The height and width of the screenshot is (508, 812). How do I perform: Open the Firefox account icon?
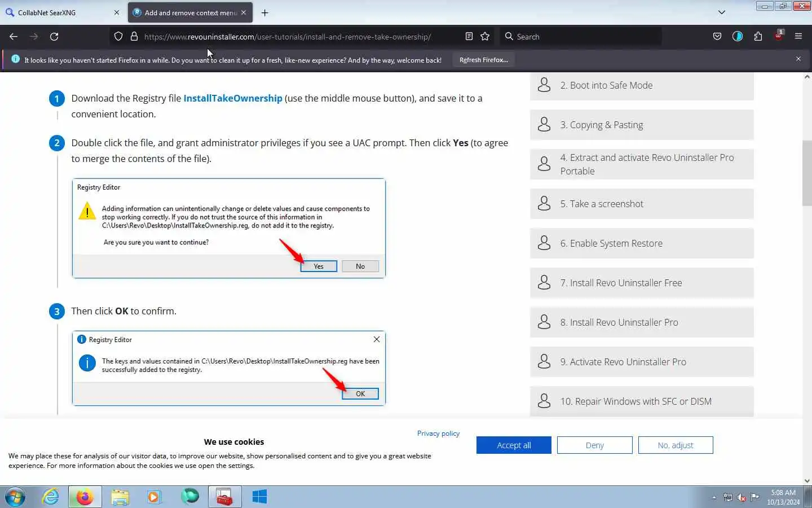coord(738,37)
